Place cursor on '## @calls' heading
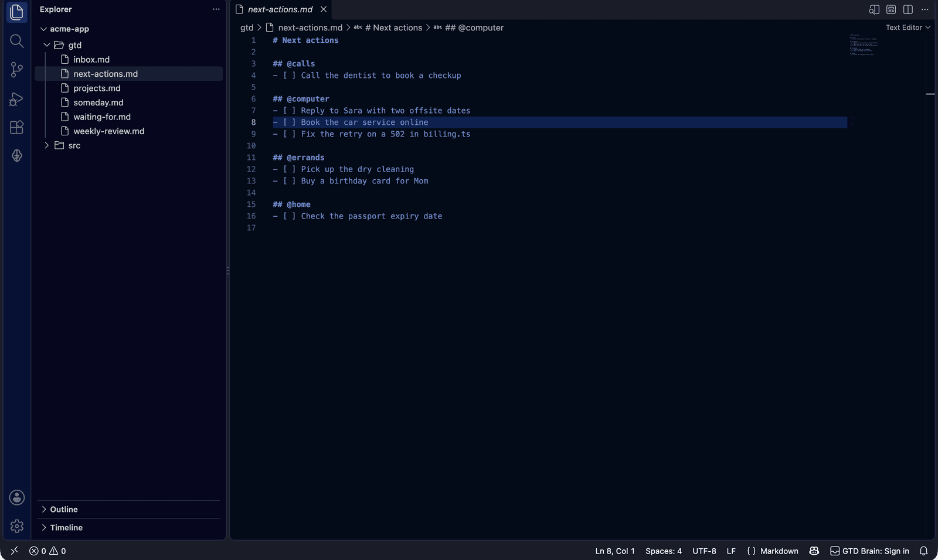Screen dimensions: 938x560 click(294, 64)
